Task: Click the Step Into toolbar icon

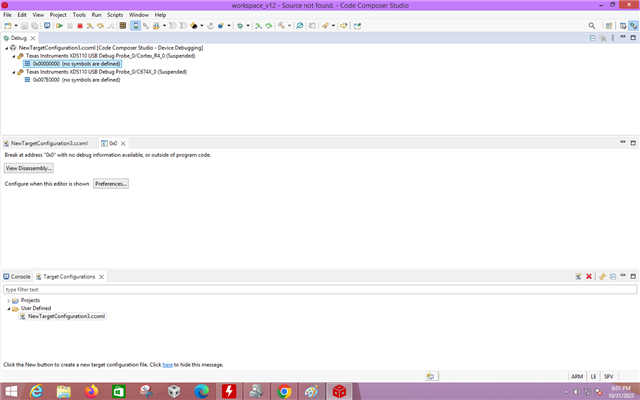Action: (90, 26)
